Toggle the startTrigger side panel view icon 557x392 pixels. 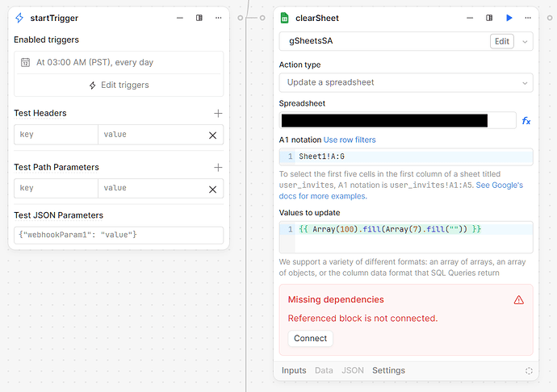click(199, 18)
